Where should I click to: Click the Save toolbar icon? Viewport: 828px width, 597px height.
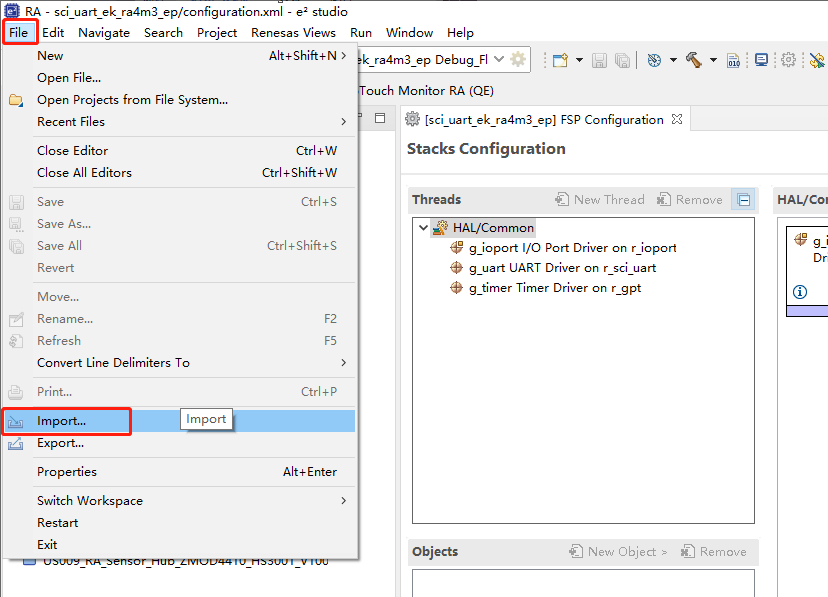[x=599, y=60]
